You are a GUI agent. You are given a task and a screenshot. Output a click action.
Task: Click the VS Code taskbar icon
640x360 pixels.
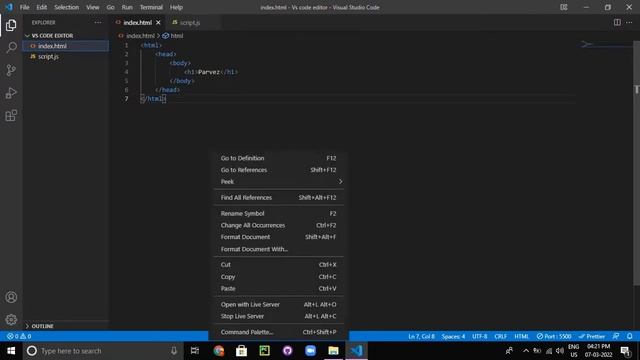(356, 351)
